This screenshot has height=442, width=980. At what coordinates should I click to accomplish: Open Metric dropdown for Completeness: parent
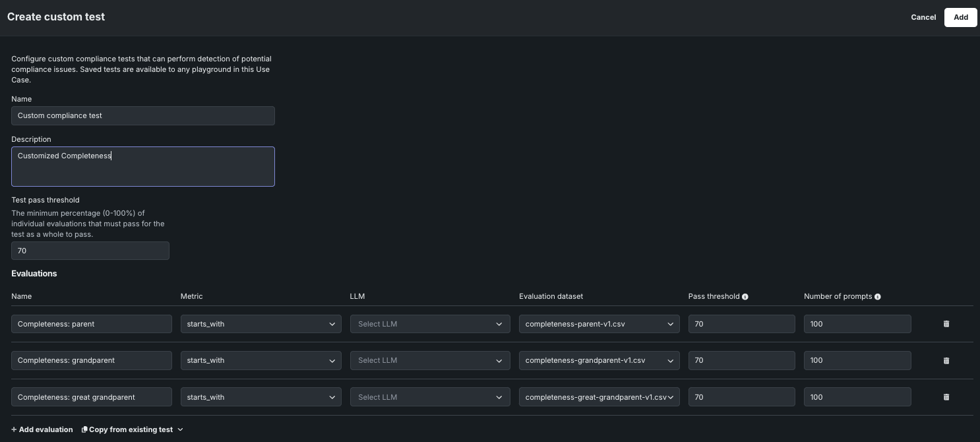[260, 324]
